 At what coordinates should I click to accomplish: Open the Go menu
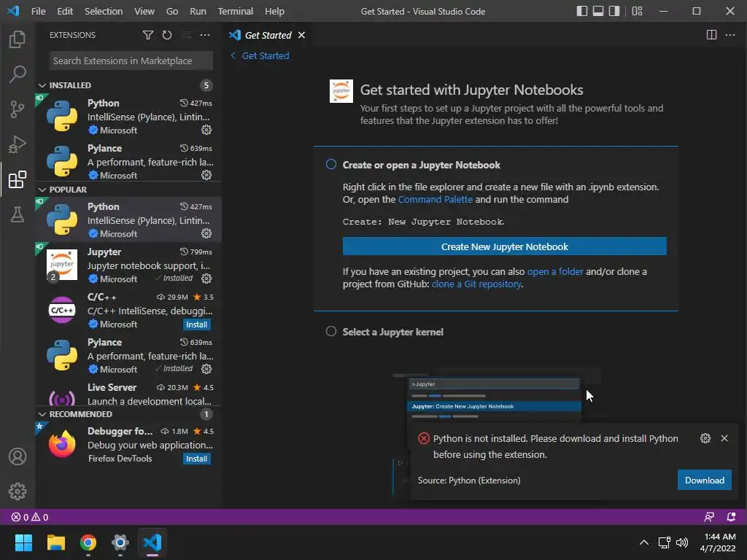click(x=172, y=11)
